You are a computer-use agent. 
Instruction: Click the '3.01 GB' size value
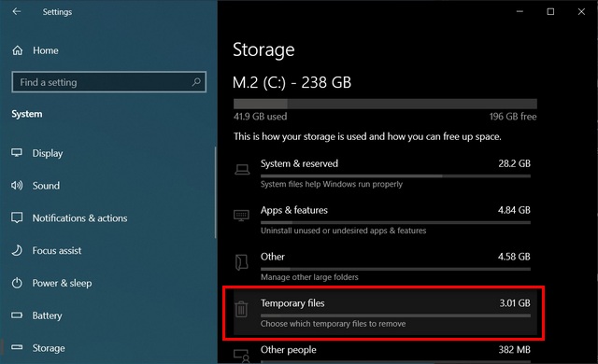pos(515,303)
